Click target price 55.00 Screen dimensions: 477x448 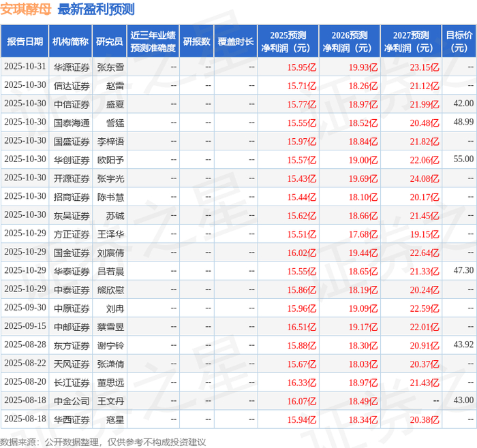click(x=463, y=159)
